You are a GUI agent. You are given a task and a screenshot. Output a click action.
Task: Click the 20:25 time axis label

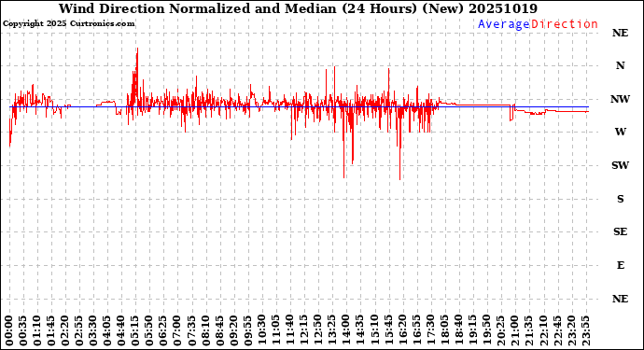(500, 331)
